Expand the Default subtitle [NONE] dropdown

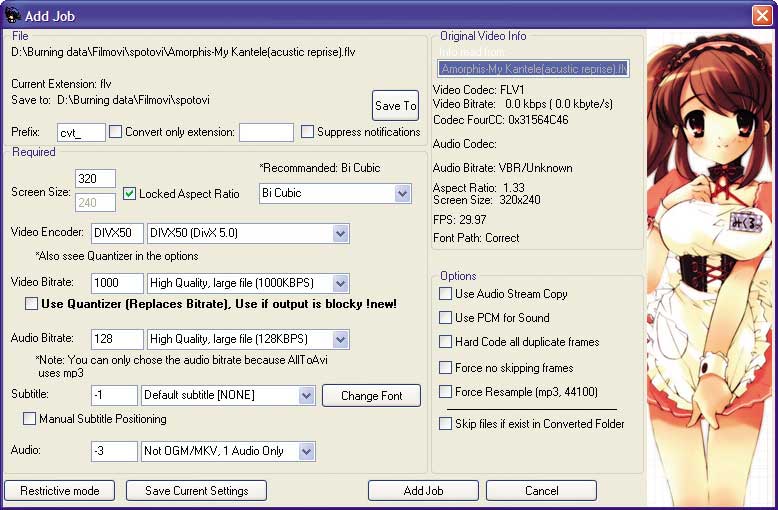[x=306, y=396]
